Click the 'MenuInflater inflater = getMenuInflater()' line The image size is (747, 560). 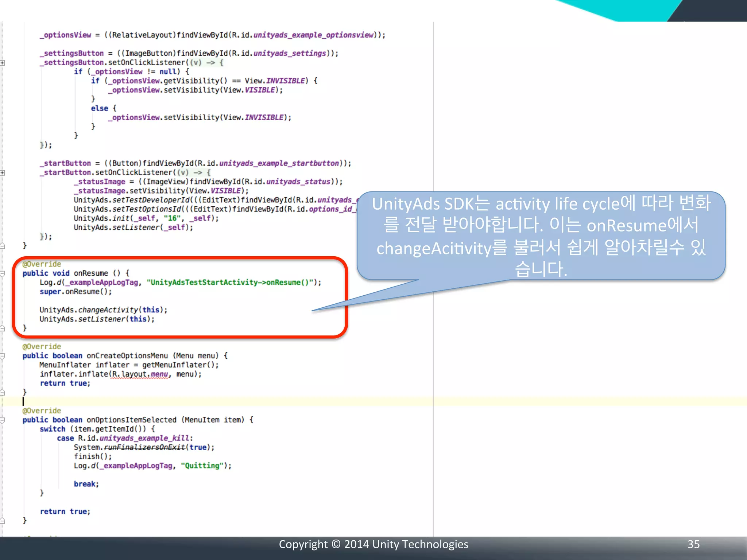click(129, 365)
